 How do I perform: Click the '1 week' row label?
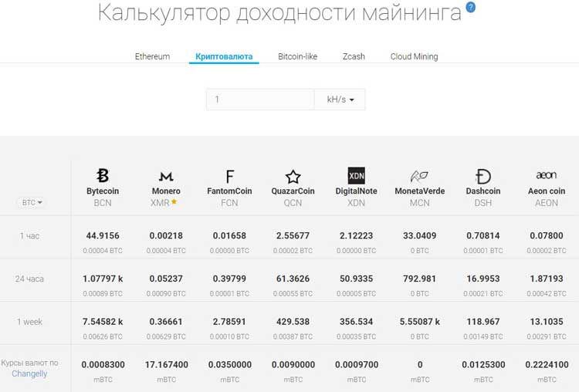(29, 322)
